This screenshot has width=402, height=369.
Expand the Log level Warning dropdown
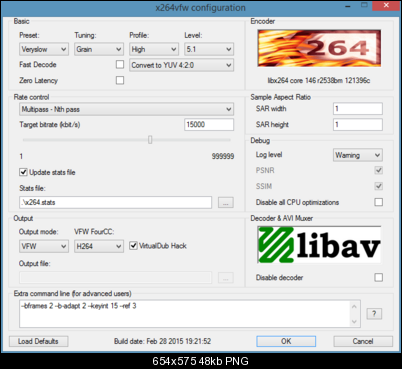pyautogui.click(x=358, y=155)
